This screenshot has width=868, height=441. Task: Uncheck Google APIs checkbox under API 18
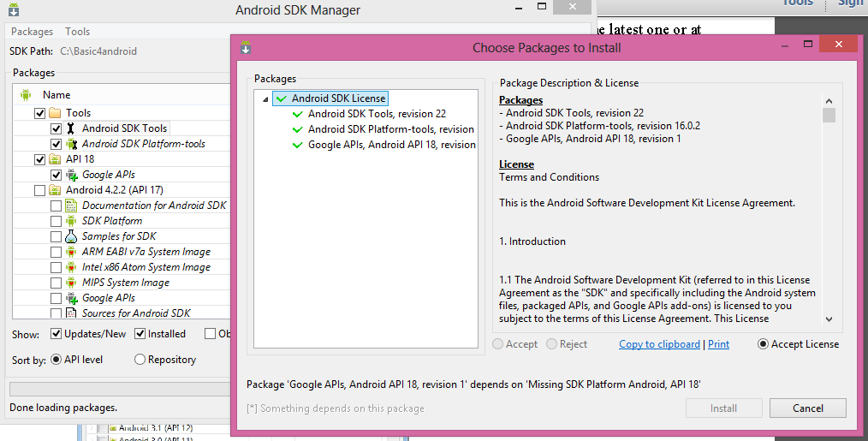click(x=56, y=175)
